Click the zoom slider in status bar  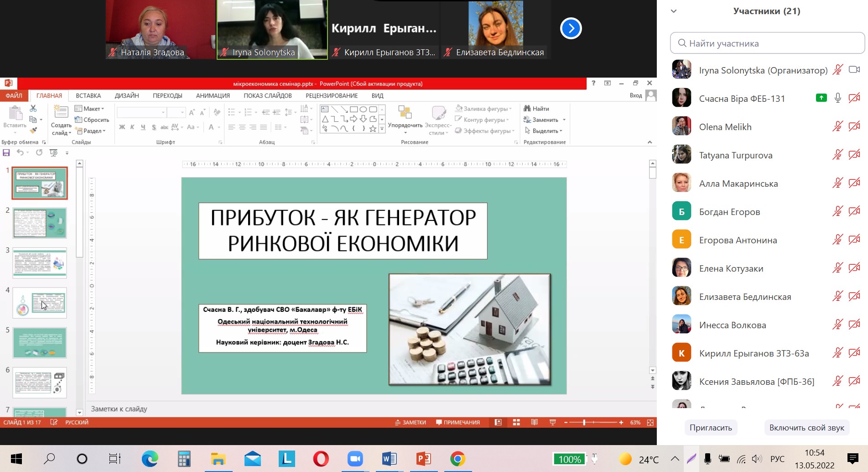coord(584,422)
